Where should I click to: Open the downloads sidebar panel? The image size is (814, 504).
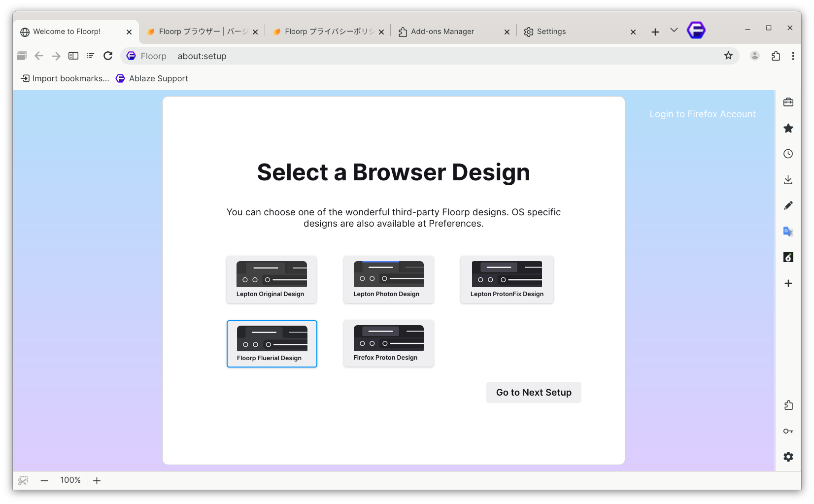788,179
